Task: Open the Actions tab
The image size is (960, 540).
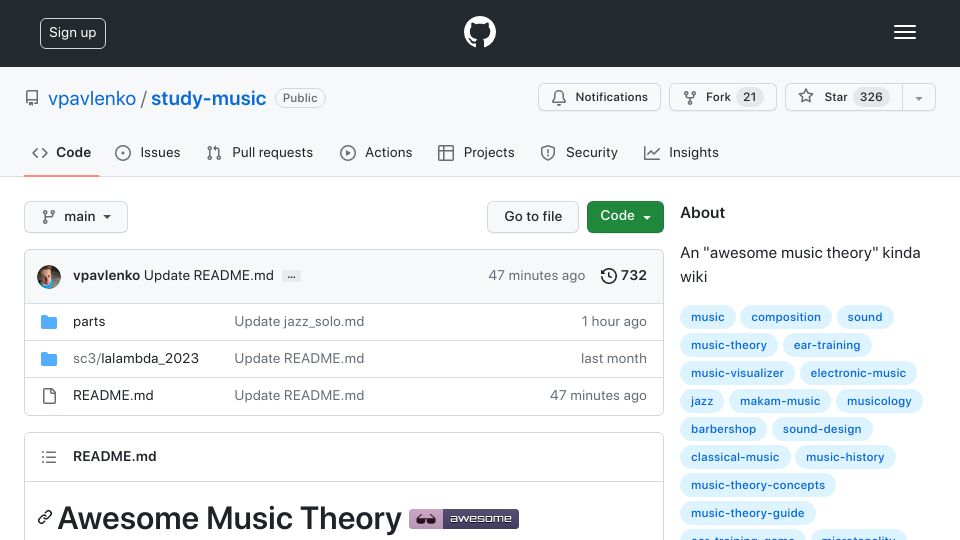Action: pos(376,152)
